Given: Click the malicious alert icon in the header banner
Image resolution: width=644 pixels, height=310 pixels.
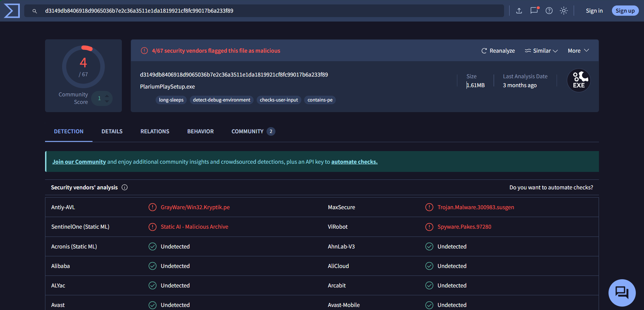Looking at the screenshot, I should (x=144, y=51).
